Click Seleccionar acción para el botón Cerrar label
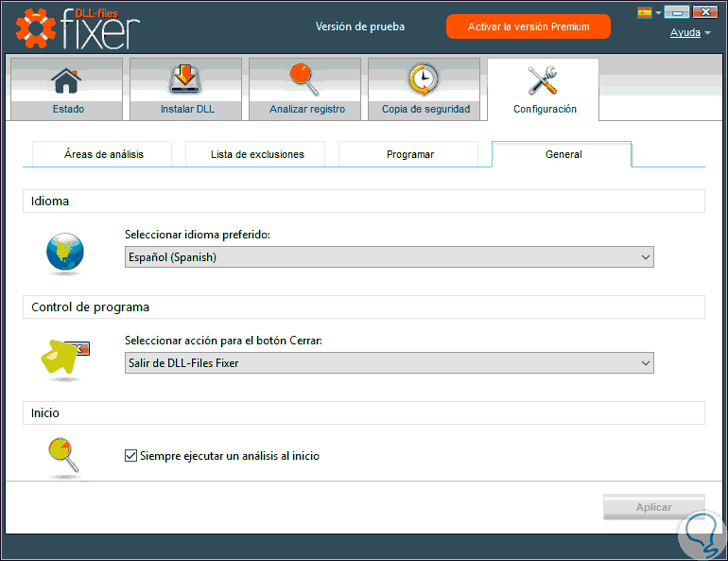 [x=223, y=341]
